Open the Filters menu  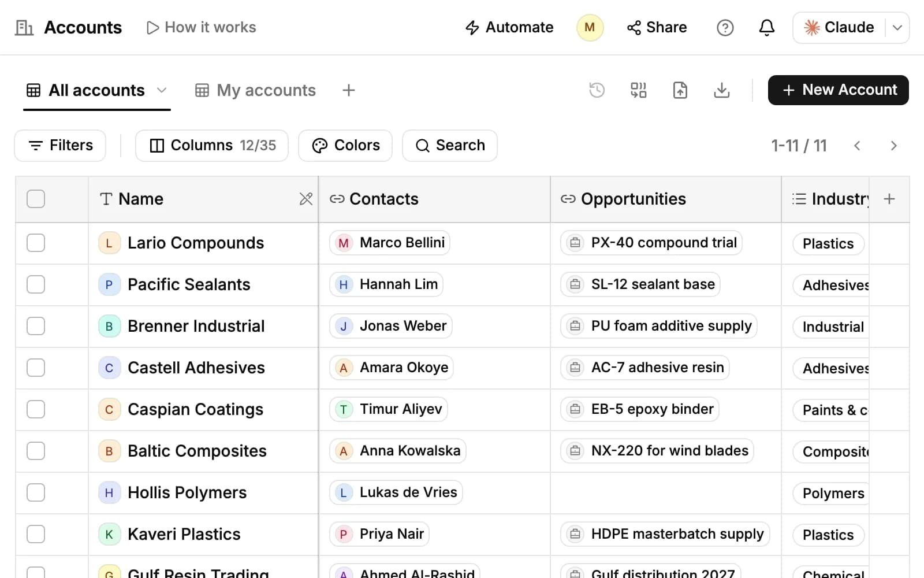pos(60,146)
